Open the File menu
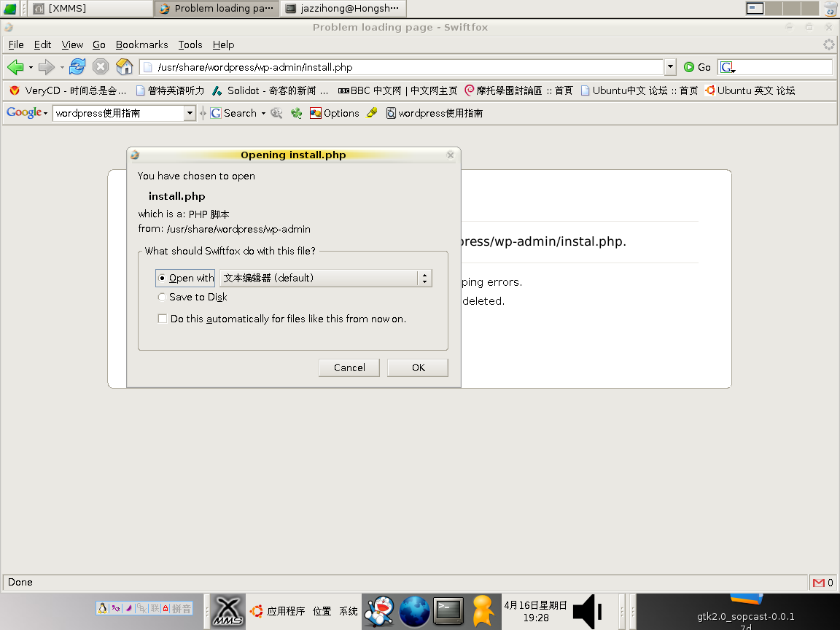 [x=16, y=45]
